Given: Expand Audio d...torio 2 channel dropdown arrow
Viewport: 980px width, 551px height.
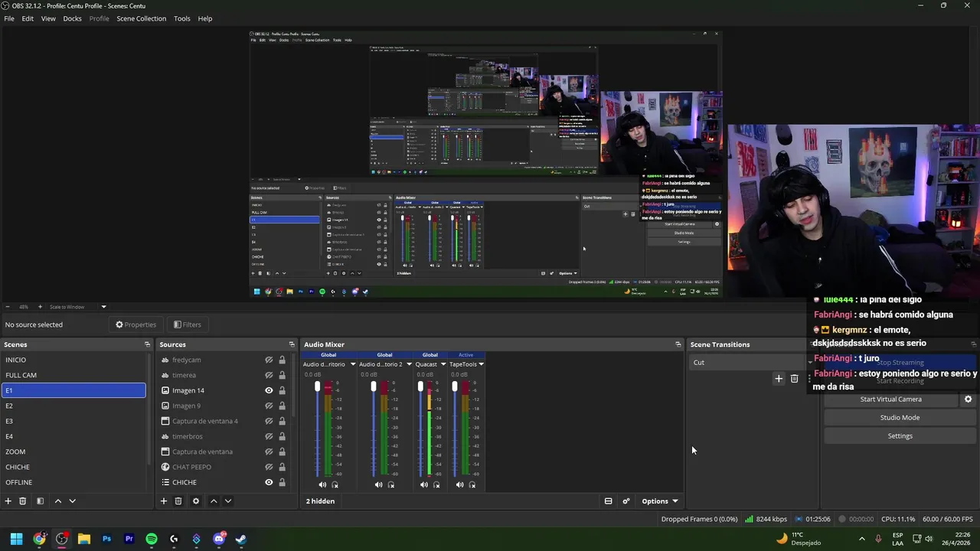Looking at the screenshot, I should click(x=409, y=364).
